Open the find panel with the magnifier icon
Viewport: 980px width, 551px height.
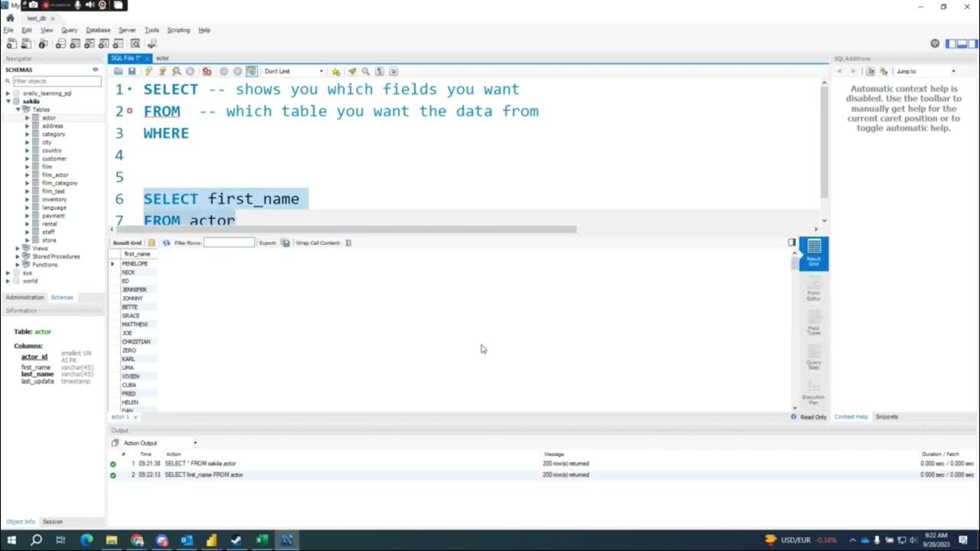[x=366, y=71]
